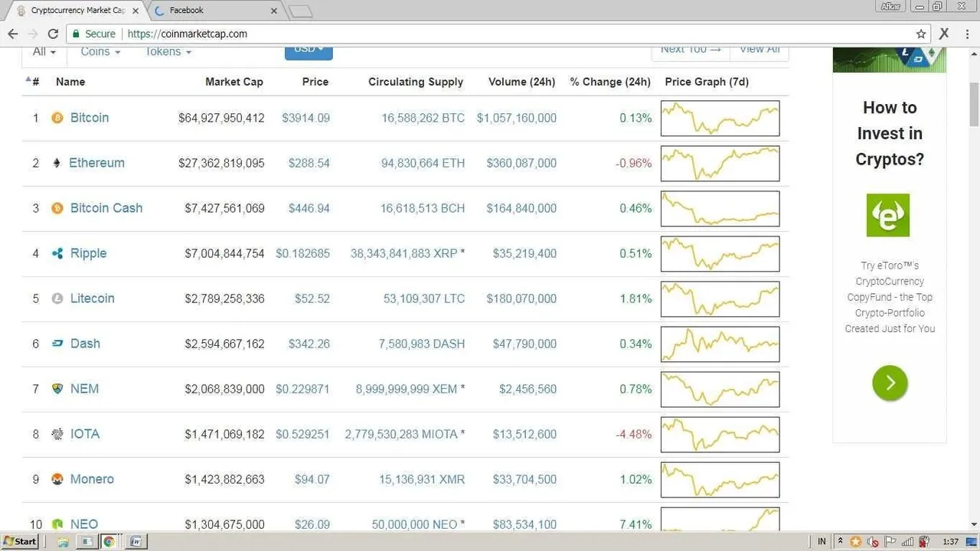Click NEM price $0.229871

click(302, 389)
